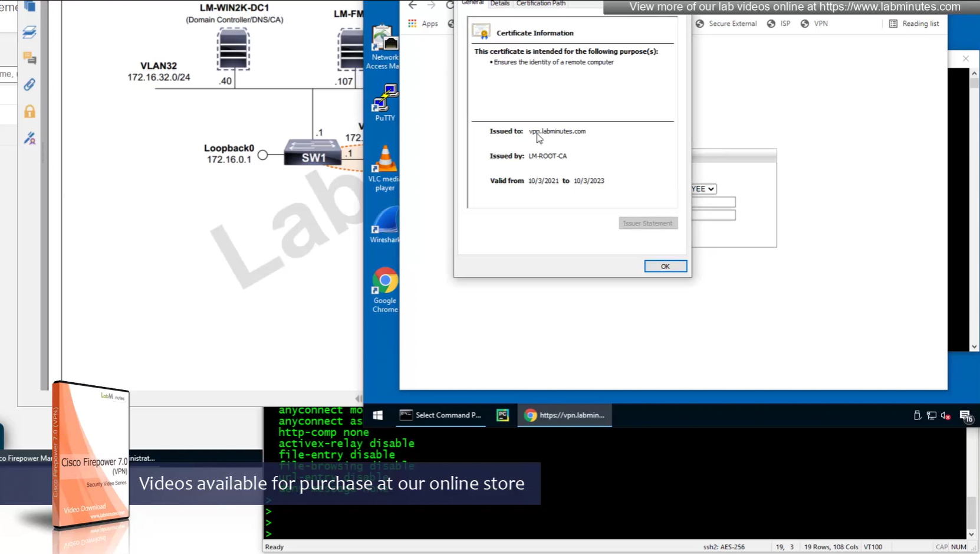The width and height of the screenshot is (980, 554).
Task: Open Google Chrome desktop shortcut
Action: 384,289
